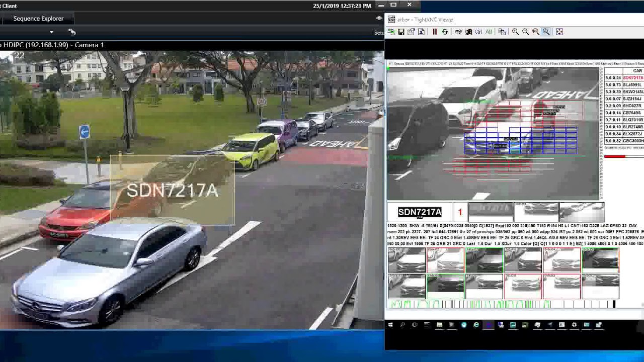Click the TightVNC Viewer title icon

[391, 20]
